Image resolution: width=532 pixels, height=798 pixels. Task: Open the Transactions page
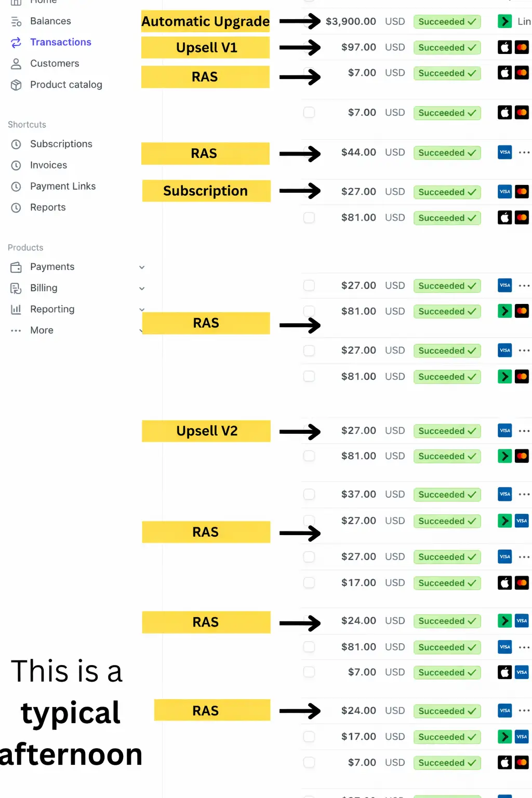(60, 42)
